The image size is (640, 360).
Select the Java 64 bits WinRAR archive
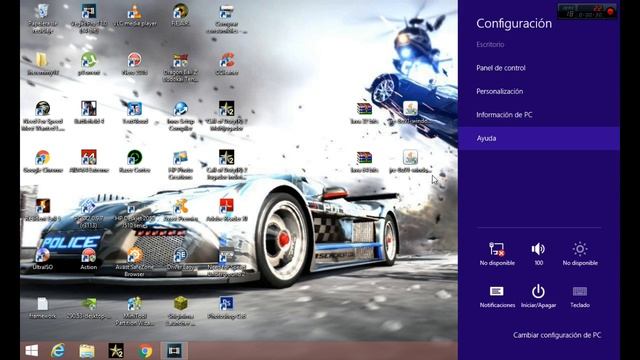point(364,162)
